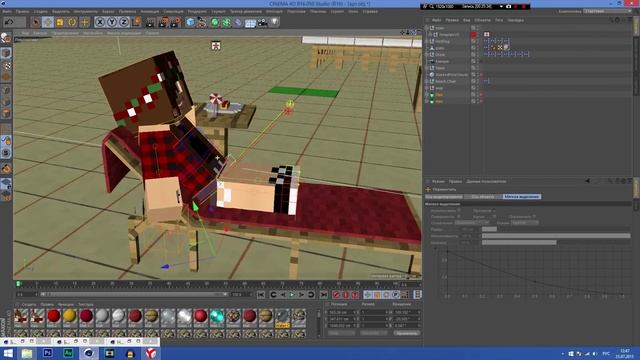Go to end of animation

click(x=324, y=294)
